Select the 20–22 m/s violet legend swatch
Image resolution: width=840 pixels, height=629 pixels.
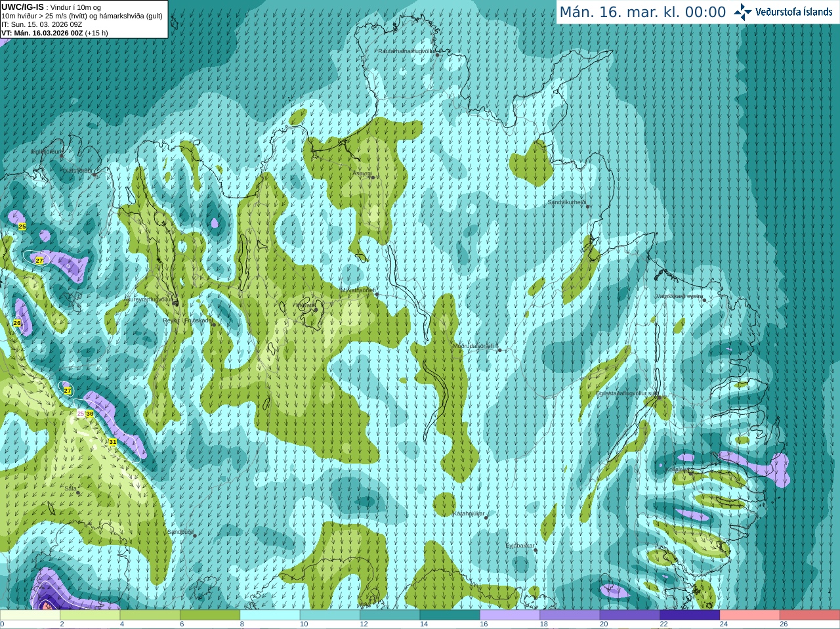tap(630, 615)
